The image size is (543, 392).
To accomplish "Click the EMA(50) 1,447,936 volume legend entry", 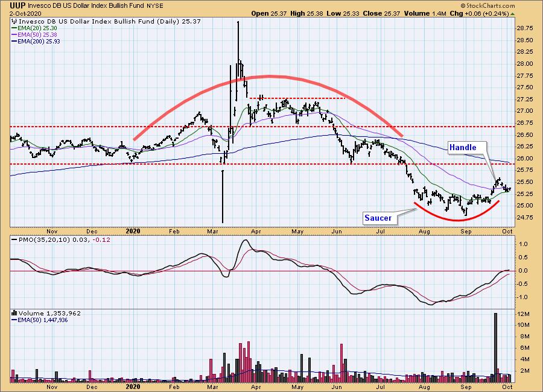I will 43,320.
